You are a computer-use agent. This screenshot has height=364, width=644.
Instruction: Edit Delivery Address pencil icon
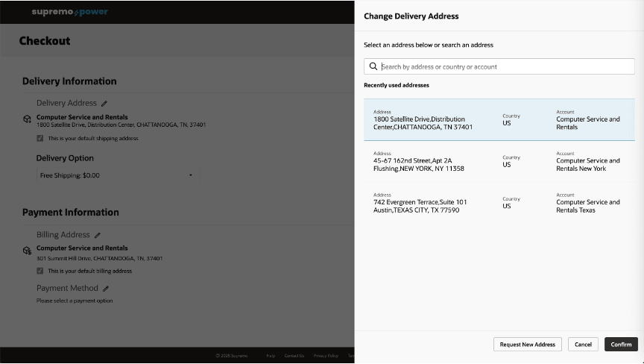coord(104,104)
